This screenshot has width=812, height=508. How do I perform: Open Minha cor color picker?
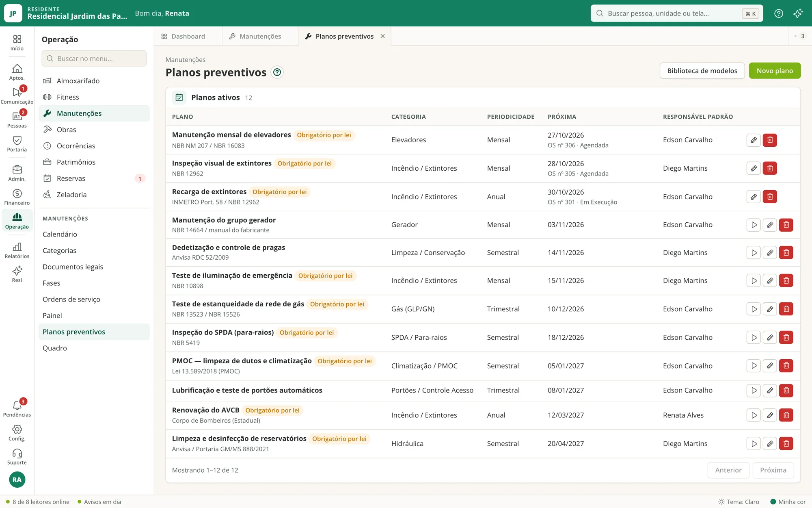(x=788, y=502)
